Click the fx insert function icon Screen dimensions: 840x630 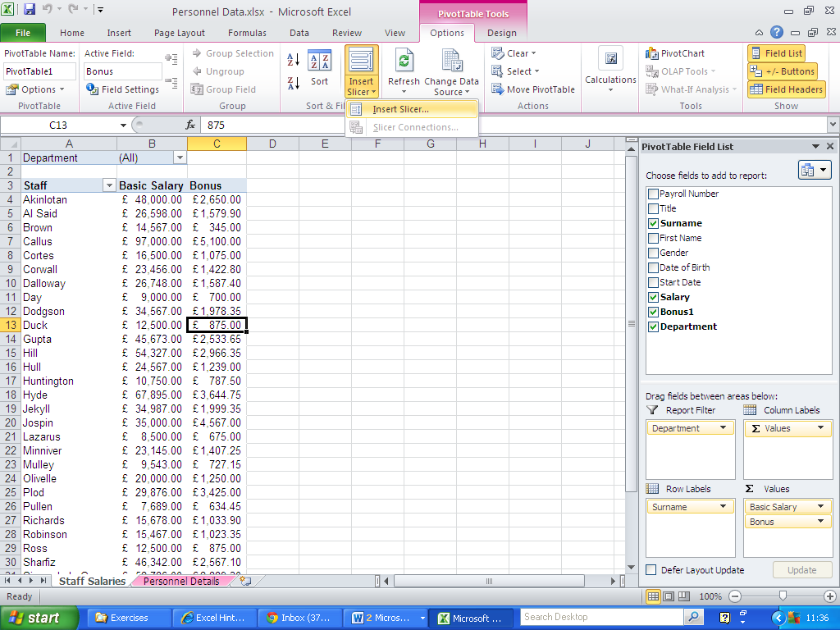click(190, 125)
